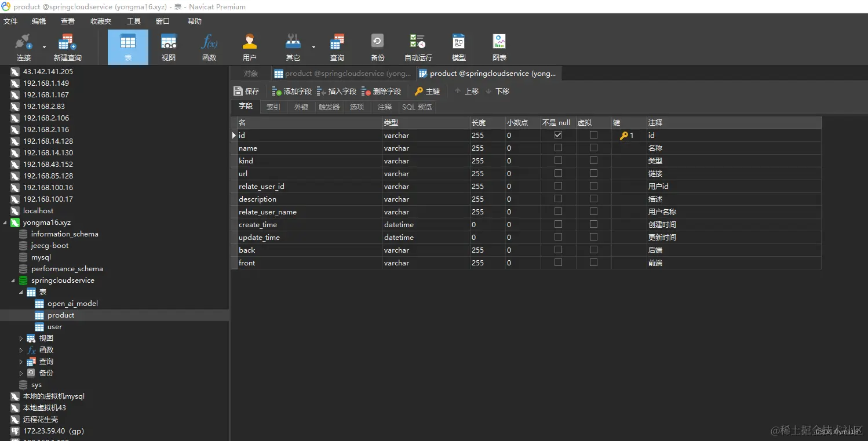Screen dimensions: 868x441
Task: Open the 编辑 (Edit) menu
Action: tap(39, 21)
